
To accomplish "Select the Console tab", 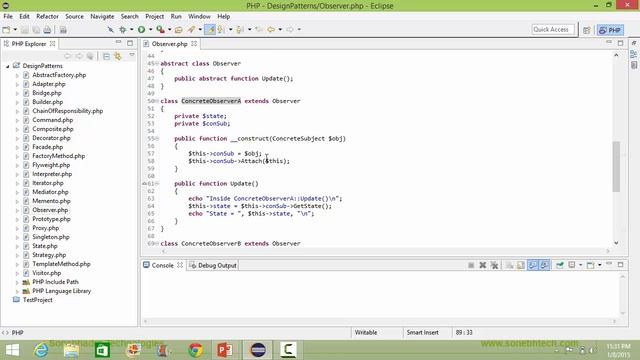I will coord(162,265).
